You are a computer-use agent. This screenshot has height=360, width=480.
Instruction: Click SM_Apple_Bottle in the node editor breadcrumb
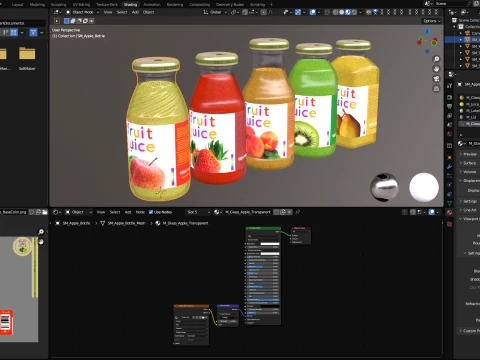point(76,223)
